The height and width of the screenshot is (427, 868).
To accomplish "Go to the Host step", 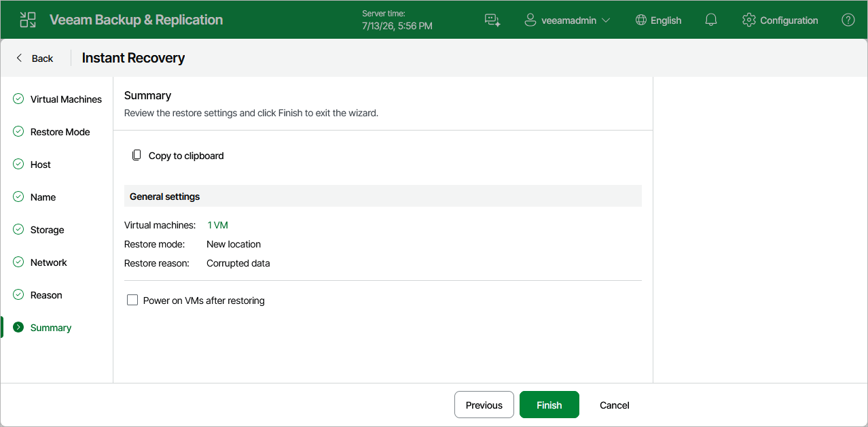I will (41, 165).
